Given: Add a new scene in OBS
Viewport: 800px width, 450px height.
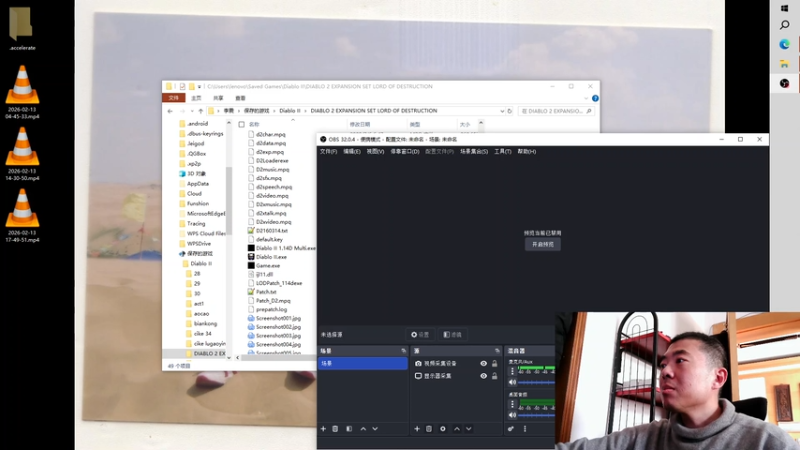Looking at the screenshot, I should click(x=323, y=429).
